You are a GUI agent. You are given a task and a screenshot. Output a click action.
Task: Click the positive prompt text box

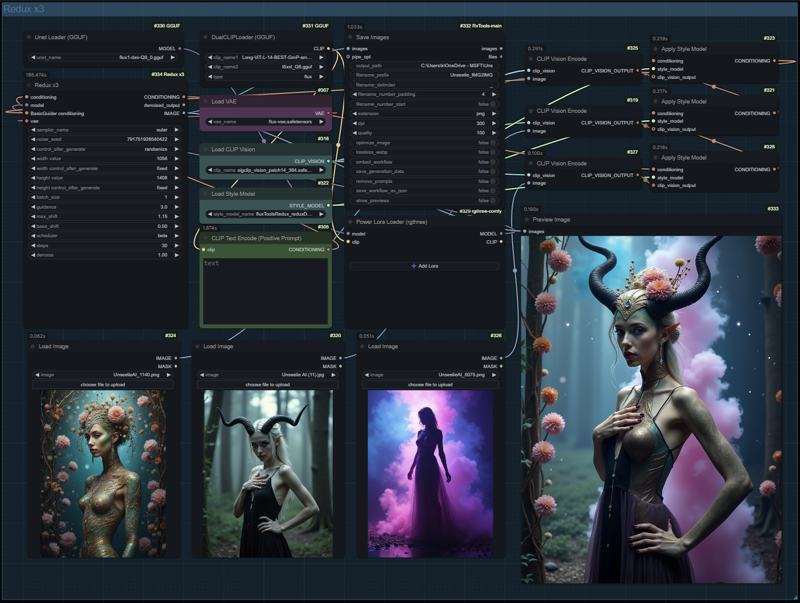pyautogui.click(x=265, y=291)
